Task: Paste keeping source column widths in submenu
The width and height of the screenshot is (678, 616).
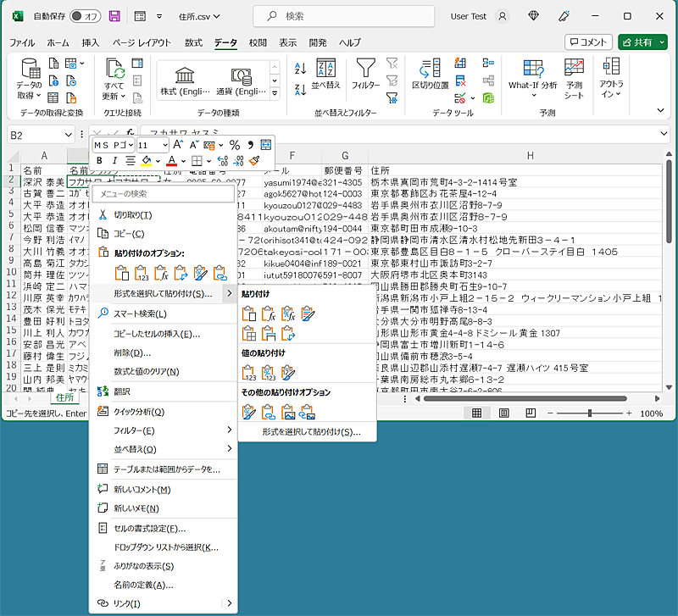Action: coord(268,333)
